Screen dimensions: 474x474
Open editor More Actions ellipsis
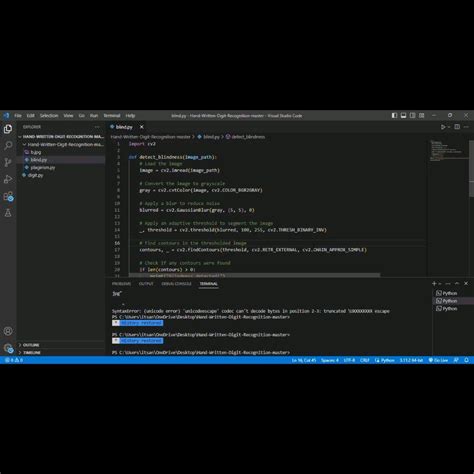(466, 127)
